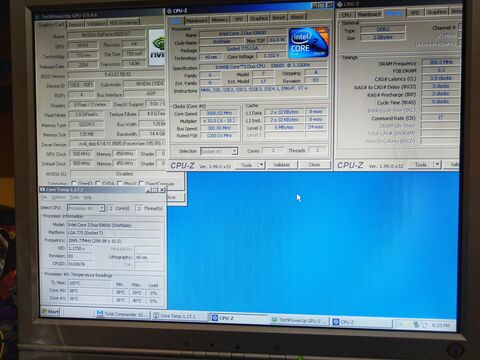Image resolution: width=480 pixels, height=360 pixels.
Task: Click the NVIDIA logo in GPU-Z
Action: [157, 47]
